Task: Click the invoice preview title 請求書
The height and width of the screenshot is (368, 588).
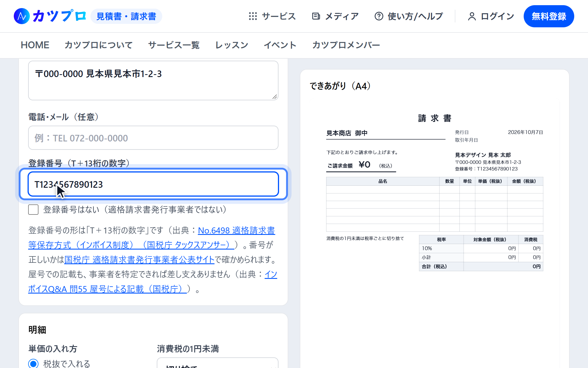Action: click(435, 118)
